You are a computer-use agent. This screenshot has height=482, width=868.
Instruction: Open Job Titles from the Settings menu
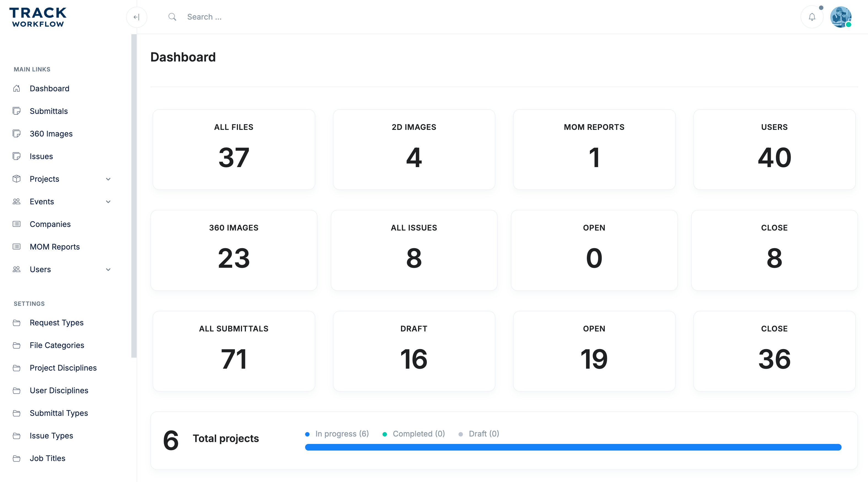tap(47, 458)
